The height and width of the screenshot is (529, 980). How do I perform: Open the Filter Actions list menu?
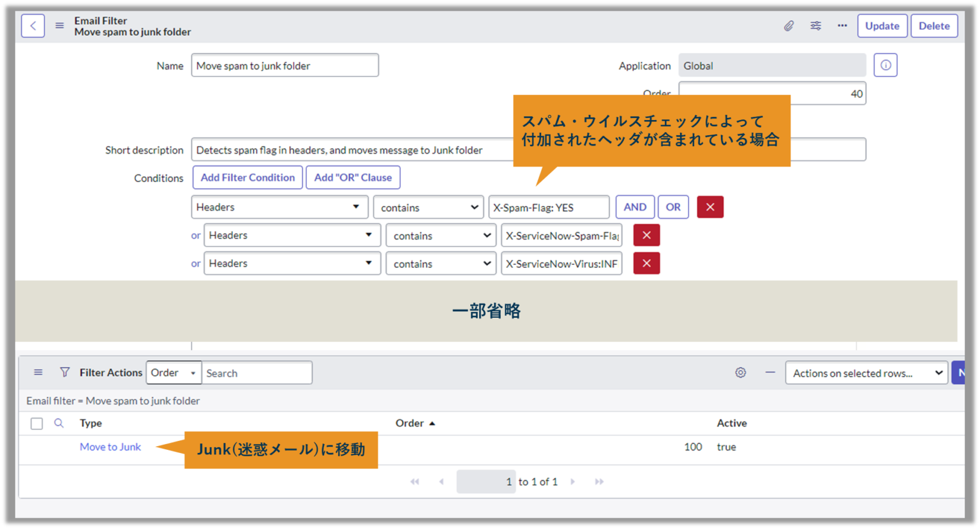(38, 372)
